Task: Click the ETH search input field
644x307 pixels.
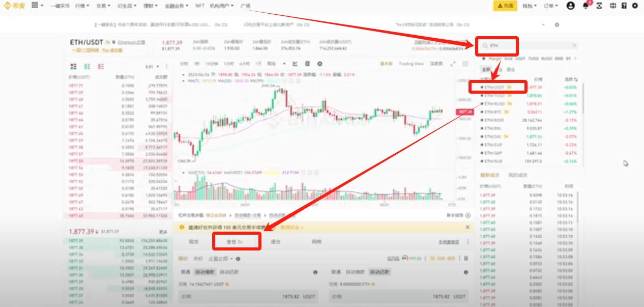Action: click(x=529, y=46)
